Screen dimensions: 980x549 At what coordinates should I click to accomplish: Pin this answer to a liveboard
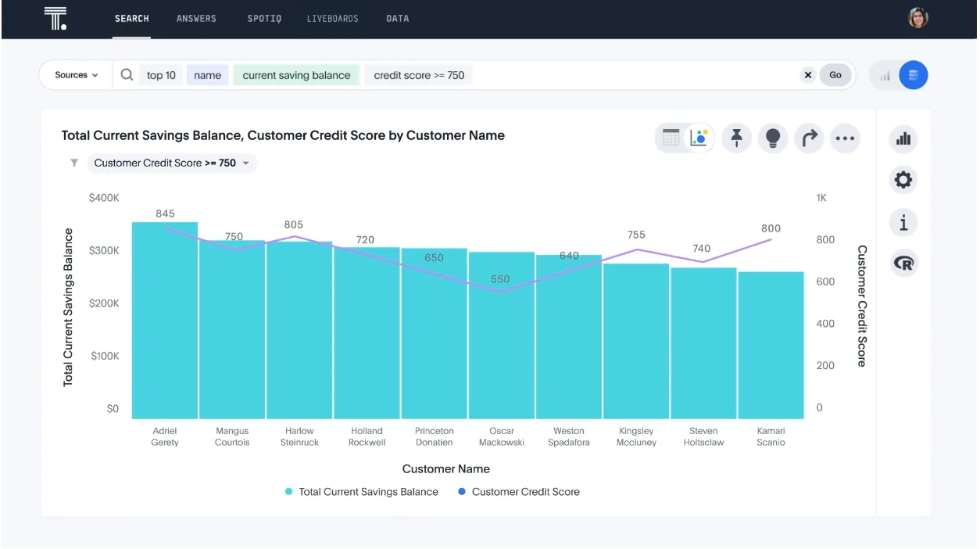point(735,138)
